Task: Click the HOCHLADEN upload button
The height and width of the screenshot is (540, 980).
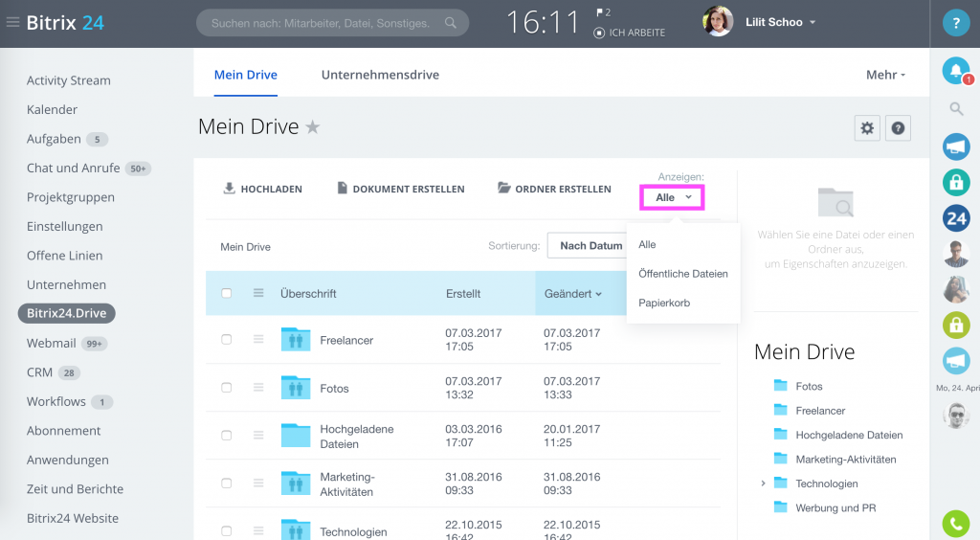Action: pyautogui.click(x=262, y=189)
